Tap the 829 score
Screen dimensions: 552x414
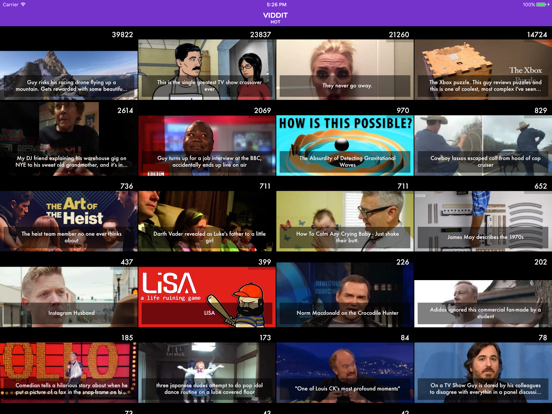[541, 111]
